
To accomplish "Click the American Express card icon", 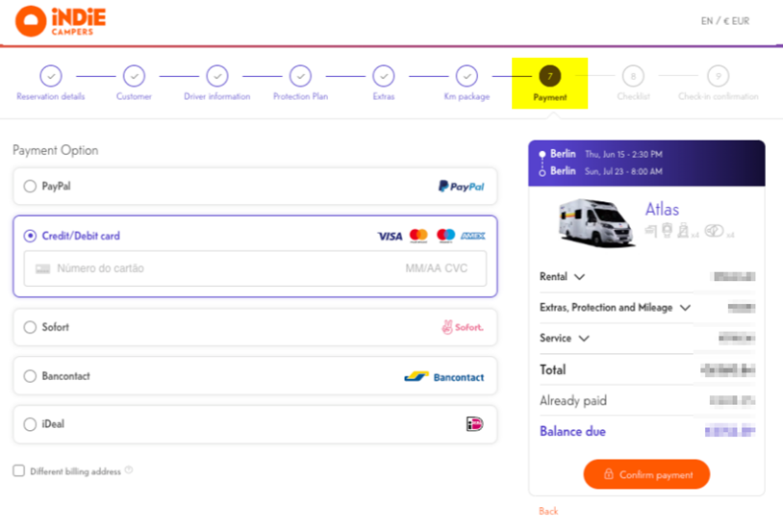I will click(x=472, y=236).
